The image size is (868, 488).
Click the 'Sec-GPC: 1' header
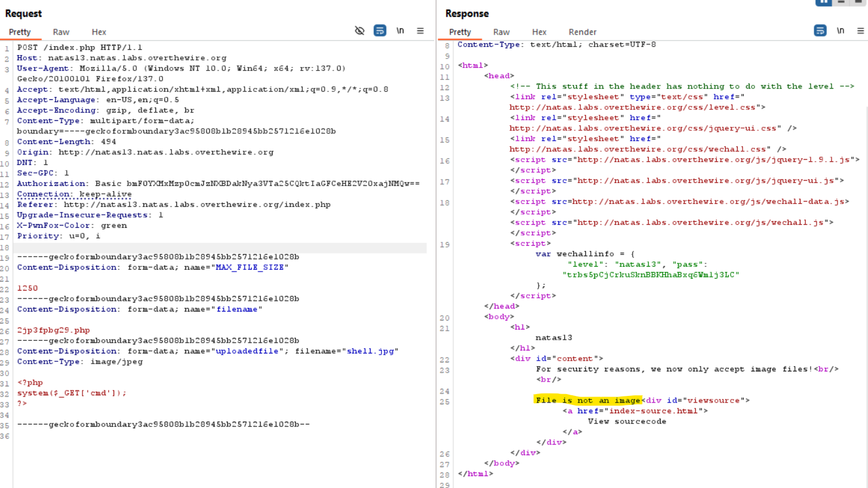[43, 173]
